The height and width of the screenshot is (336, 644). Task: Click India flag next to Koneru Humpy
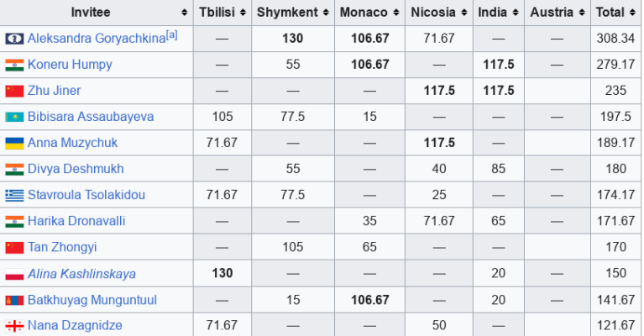pyautogui.click(x=14, y=65)
